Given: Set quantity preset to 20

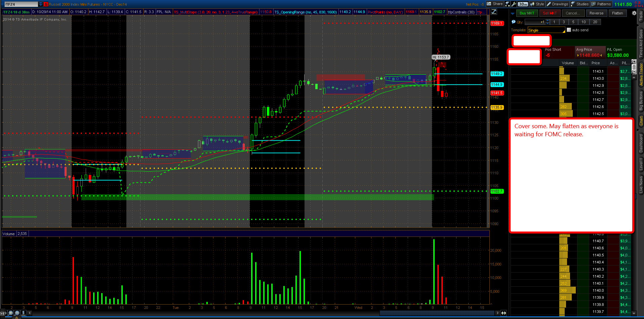Looking at the screenshot, I should (x=595, y=22).
